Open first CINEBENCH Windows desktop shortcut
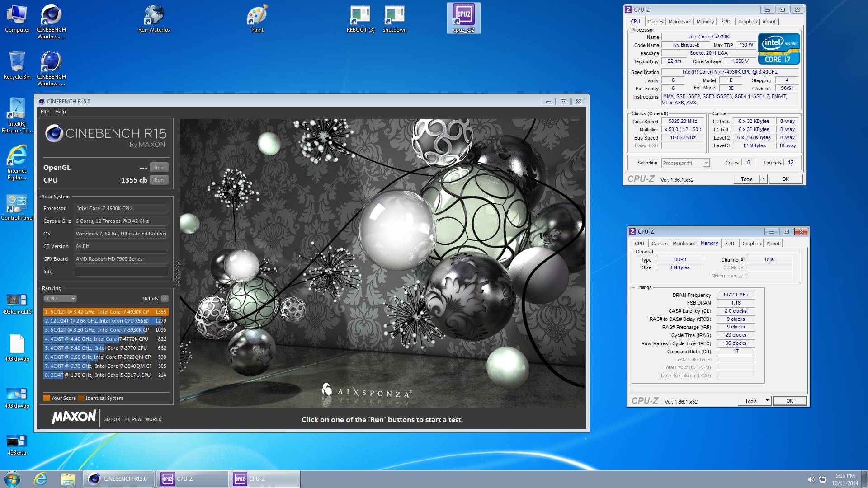 coord(51,22)
